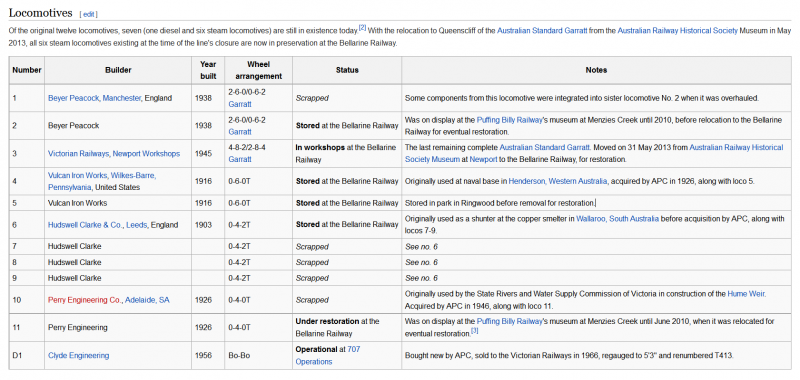The image size is (800, 380).
Task: Follow the Henderson, Western Australia link
Action: (558, 181)
